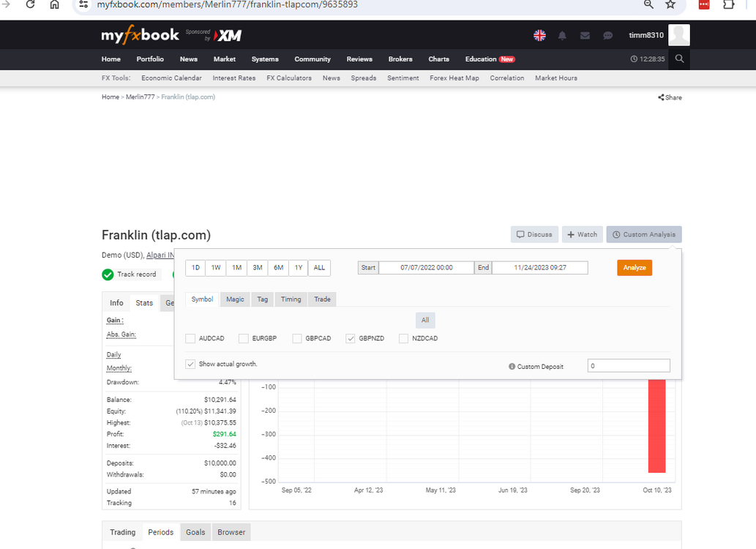The image size is (756, 549).
Task: Click the browser reload icon
Action: 30,4
